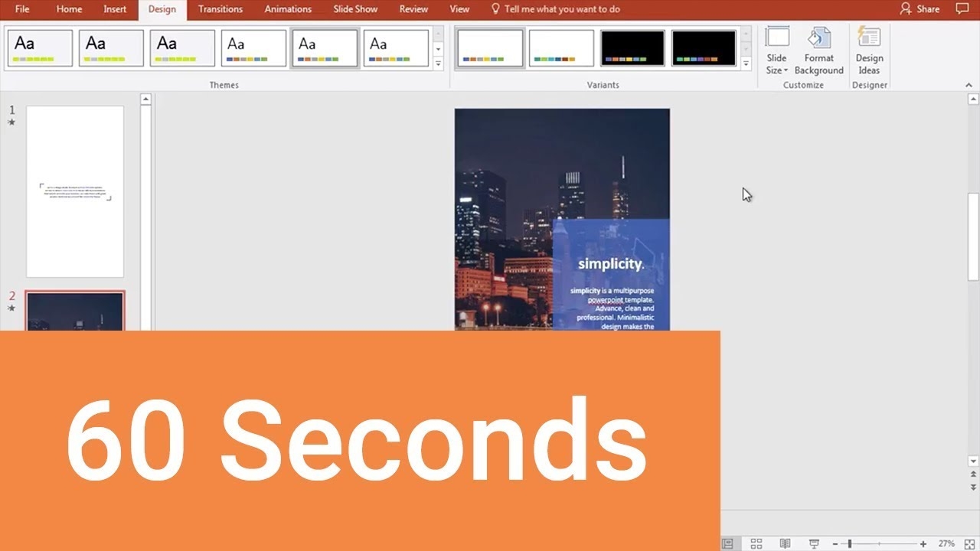
Task: Open the Transitions tab
Action: point(220,9)
